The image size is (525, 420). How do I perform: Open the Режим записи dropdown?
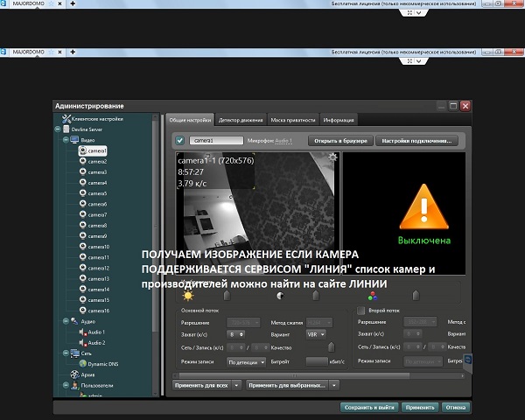(246, 360)
